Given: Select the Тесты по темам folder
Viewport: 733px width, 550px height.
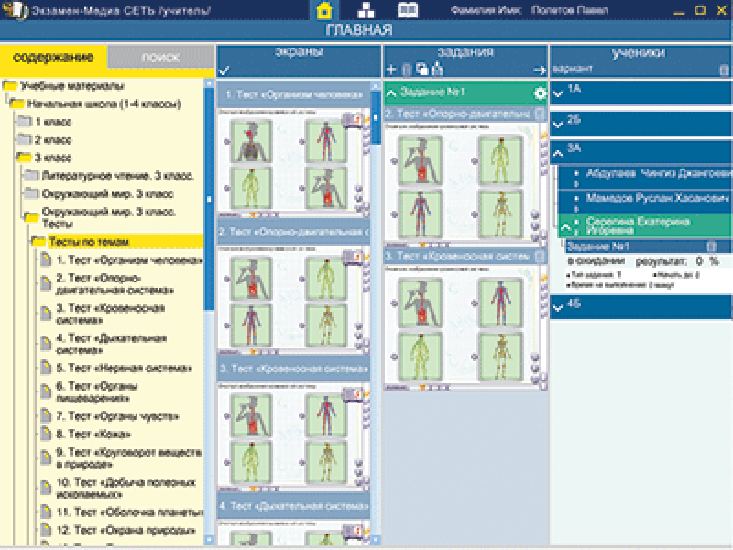Looking at the screenshot, I should click(89, 242).
